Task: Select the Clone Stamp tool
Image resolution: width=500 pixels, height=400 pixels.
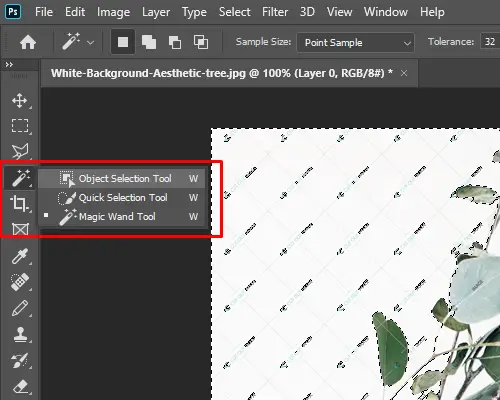Action: point(20,334)
